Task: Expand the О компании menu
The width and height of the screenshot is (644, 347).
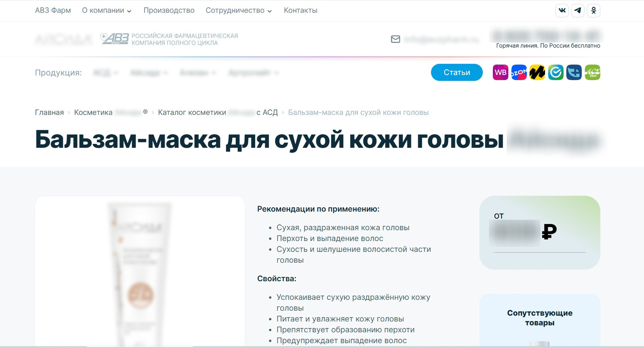Action: point(107,10)
